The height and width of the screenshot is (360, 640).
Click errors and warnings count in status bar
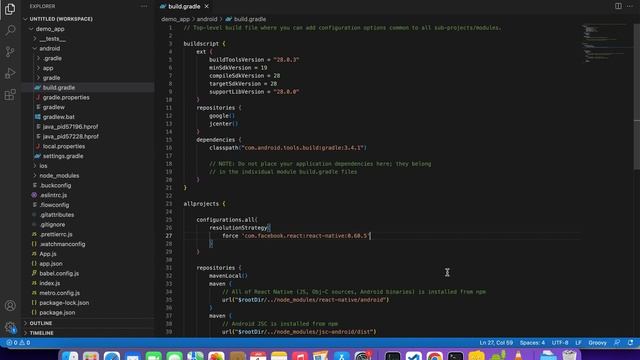click(18, 342)
